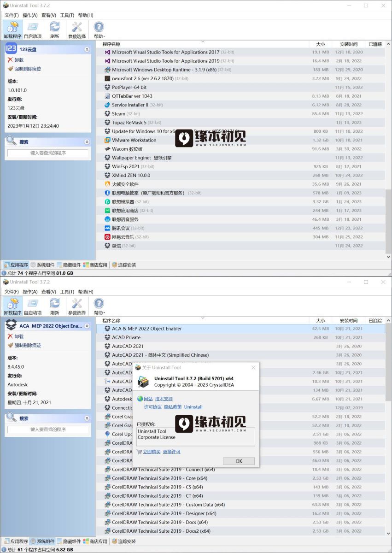Open 帮助(H) menu in lower window

[86, 292]
